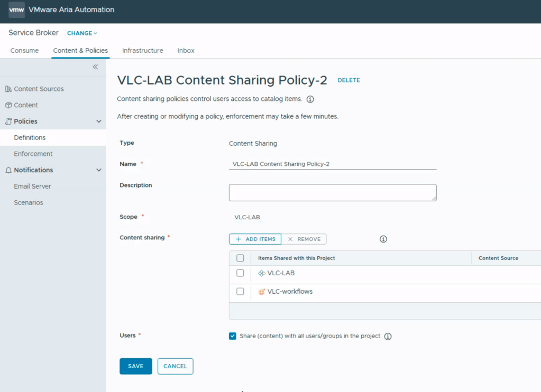
Task: Collapse the Policies section chevron
Action: pos(99,122)
